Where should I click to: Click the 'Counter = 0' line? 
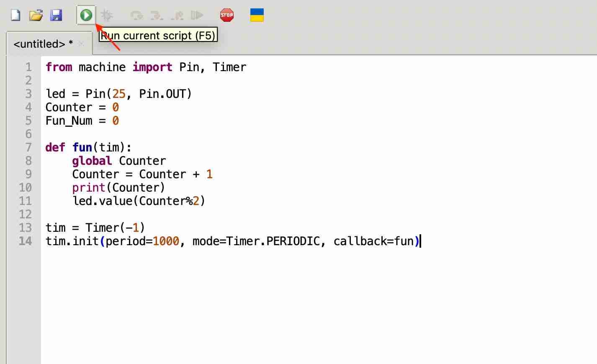pyautogui.click(x=82, y=107)
